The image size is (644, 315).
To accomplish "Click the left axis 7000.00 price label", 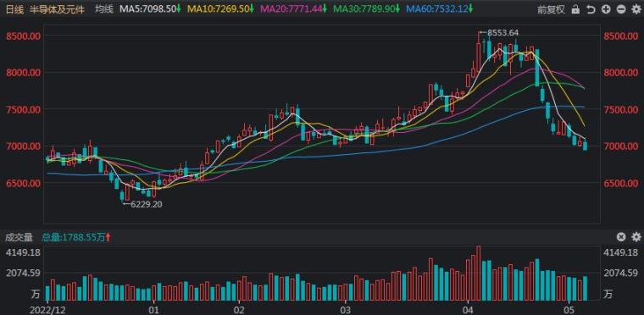I will pos(23,146).
